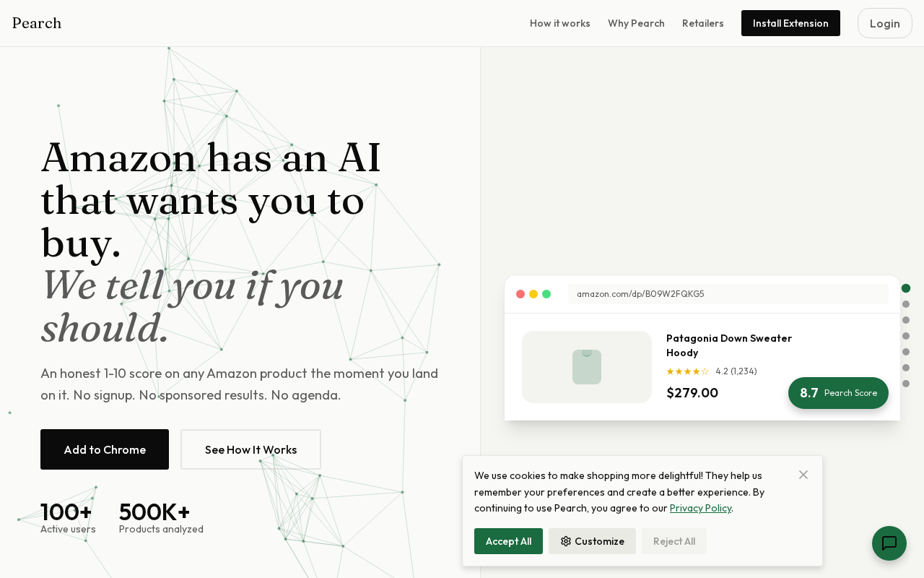Click the amazon.com URL address field
Viewport: 924px width, 578px height.
[728, 294]
